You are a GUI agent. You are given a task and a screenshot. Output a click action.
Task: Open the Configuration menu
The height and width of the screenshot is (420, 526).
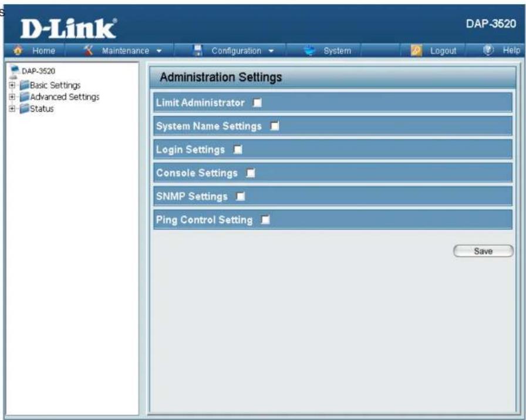pyautogui.click(x=236, y=51)
